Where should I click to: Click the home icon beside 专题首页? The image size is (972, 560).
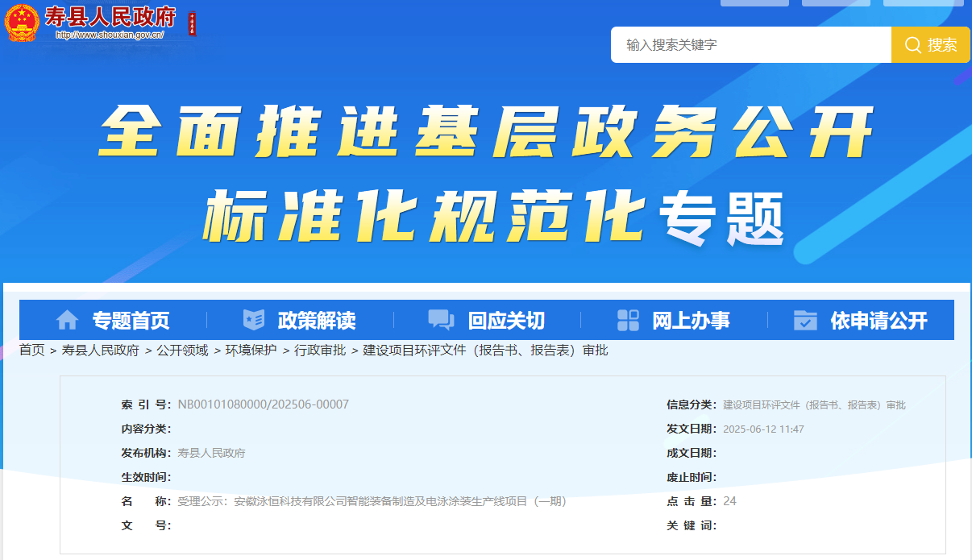67,320
